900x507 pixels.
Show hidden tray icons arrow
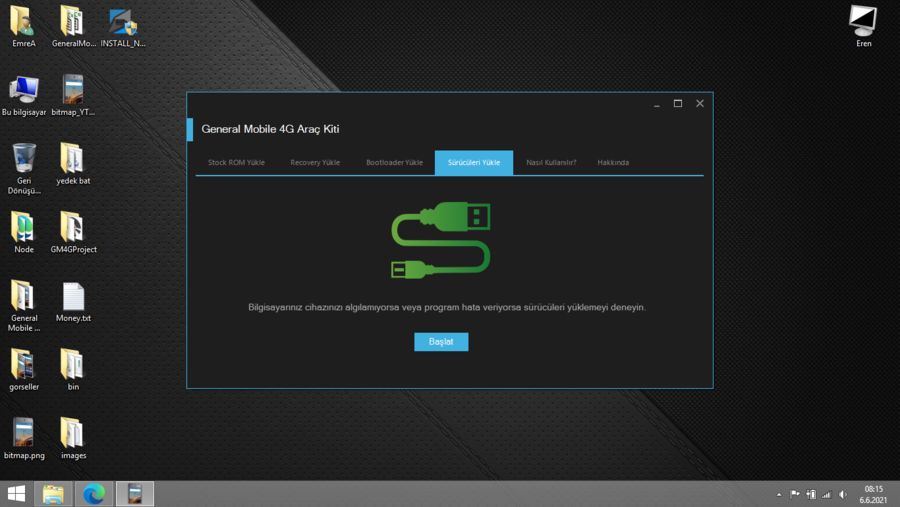pos(778,494)
